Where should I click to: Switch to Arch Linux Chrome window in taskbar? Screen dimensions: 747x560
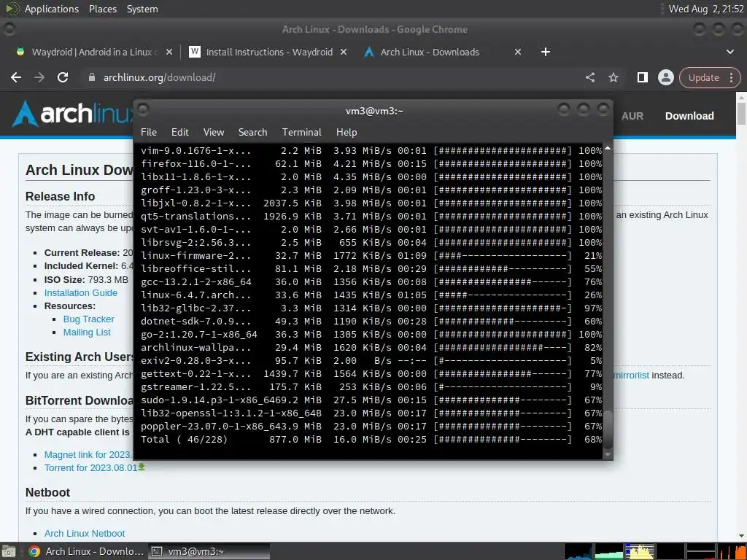pos(86,551)
